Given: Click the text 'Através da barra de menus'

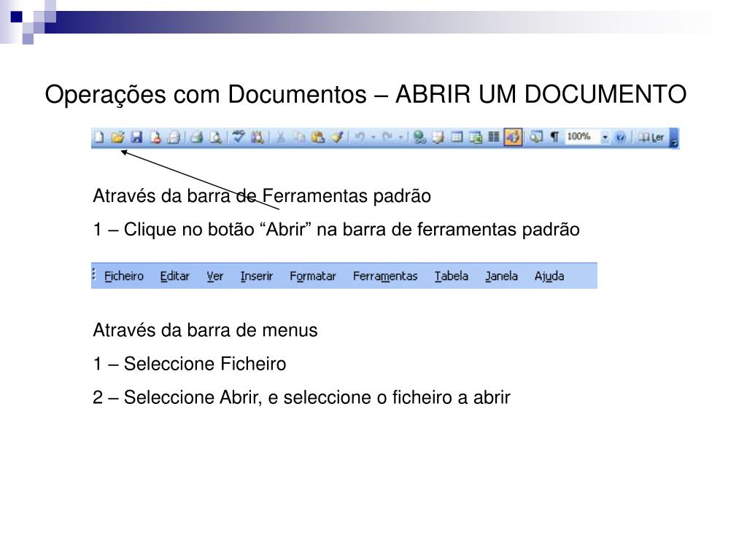Looking at the screenshot, I should click(x=205, y=330).
